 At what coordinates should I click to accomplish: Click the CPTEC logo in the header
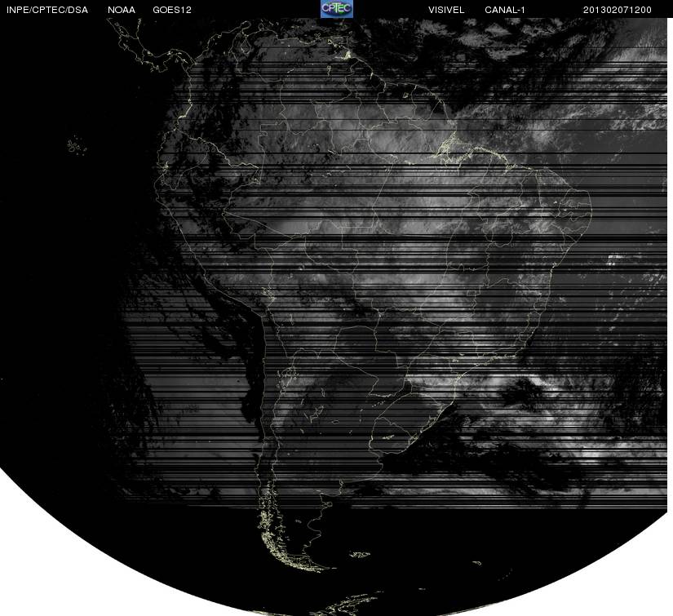click(x=336, y=9)
